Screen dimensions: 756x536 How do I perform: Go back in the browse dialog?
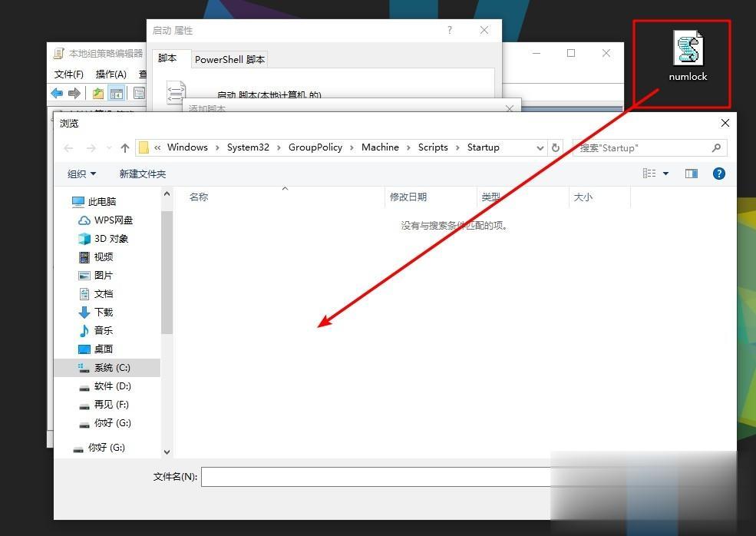[68, 148]
